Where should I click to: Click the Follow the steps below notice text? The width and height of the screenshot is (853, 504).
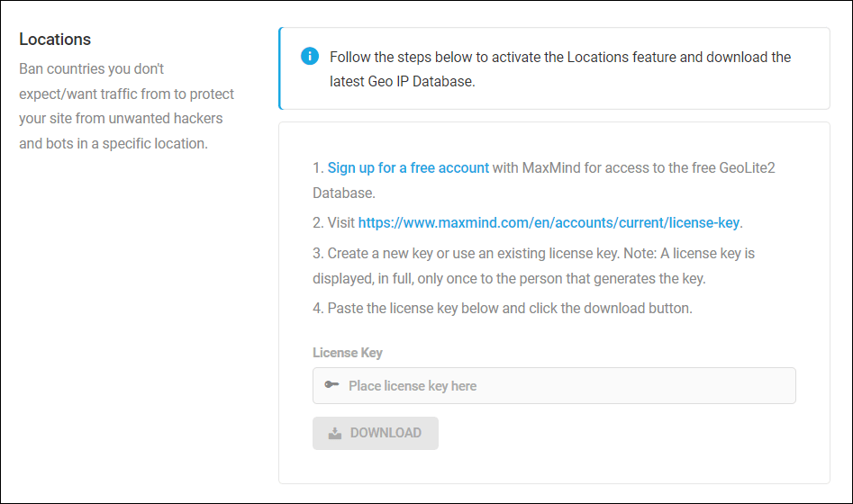pyautogui.click(x=560, y=69)
